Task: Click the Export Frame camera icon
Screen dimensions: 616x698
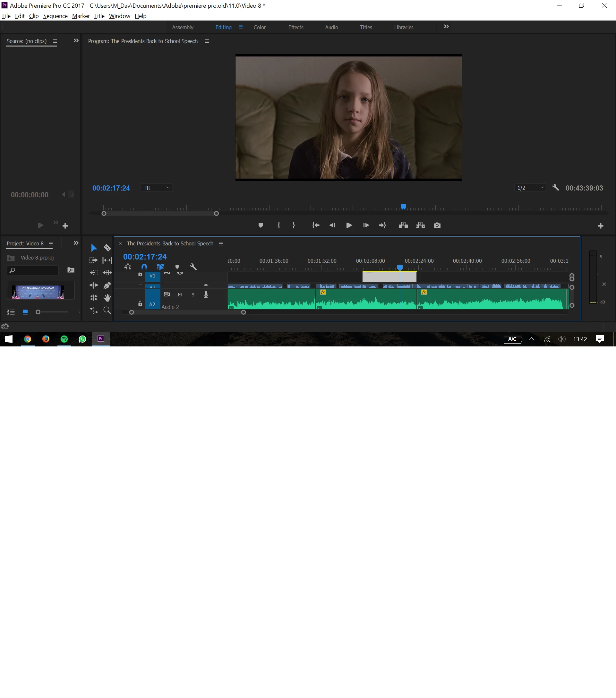Action: click(437, 226)
